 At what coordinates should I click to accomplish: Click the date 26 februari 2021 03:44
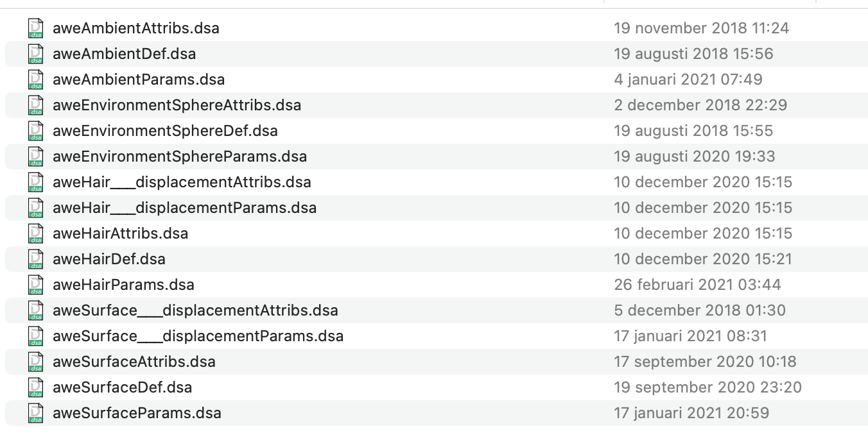(x=697, y=285)
